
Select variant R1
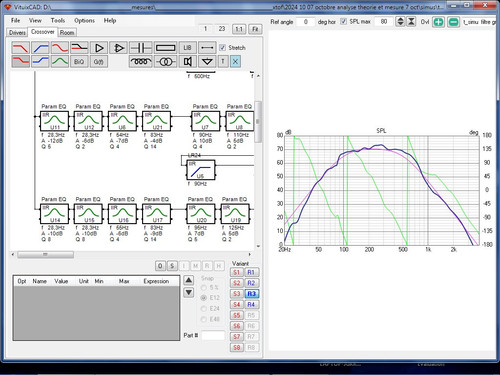[251, 272]
